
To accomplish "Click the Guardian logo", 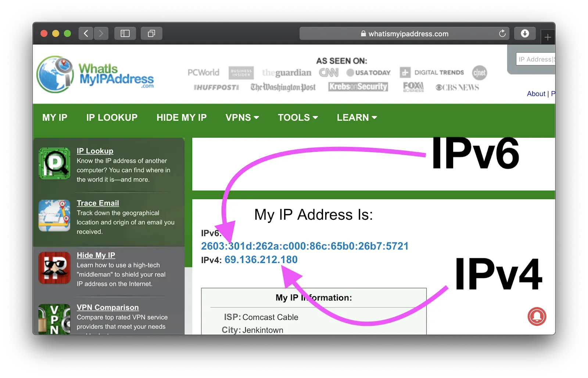I will coord(287,73).
